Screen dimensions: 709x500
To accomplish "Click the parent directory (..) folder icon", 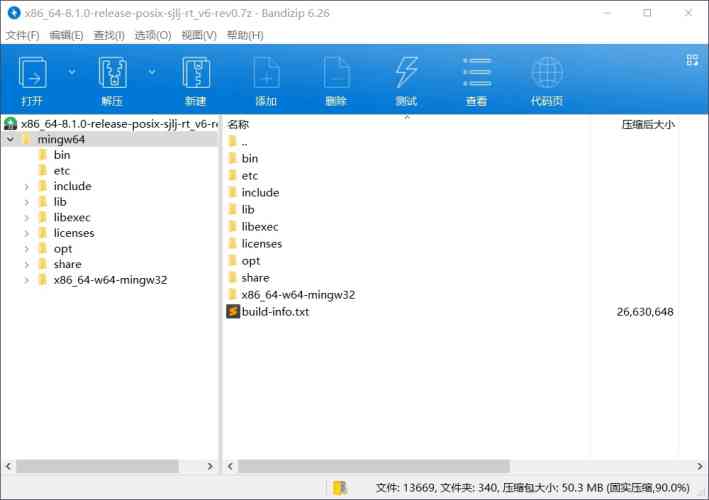I will (x=233, y=142).
